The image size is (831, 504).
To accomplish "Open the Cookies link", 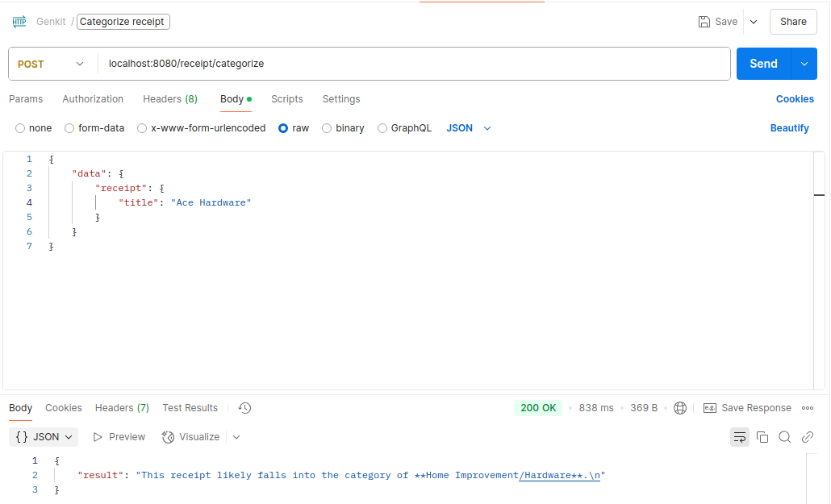I will coord(795,99).
